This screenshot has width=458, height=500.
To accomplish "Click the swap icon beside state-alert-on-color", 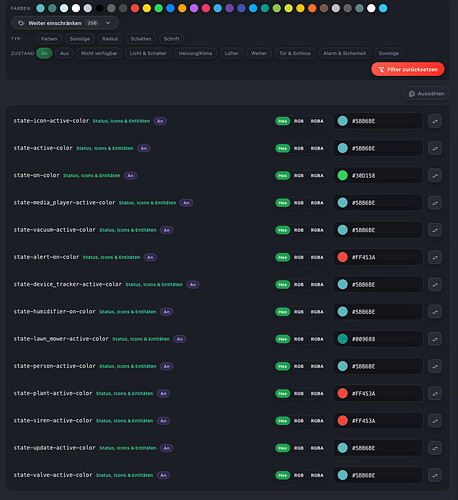I will [435, 257].
